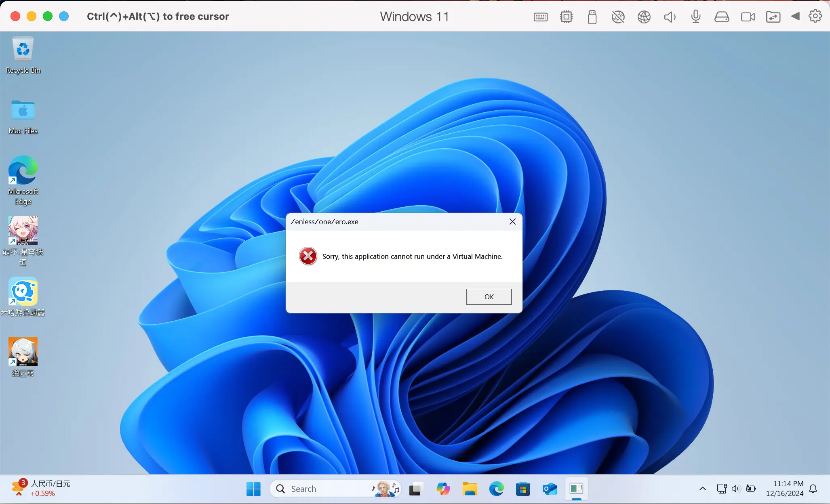Open the network globe icon in VM toolbar
The image size is (830, 504).
pyautogui.click(x=644, y=17)
